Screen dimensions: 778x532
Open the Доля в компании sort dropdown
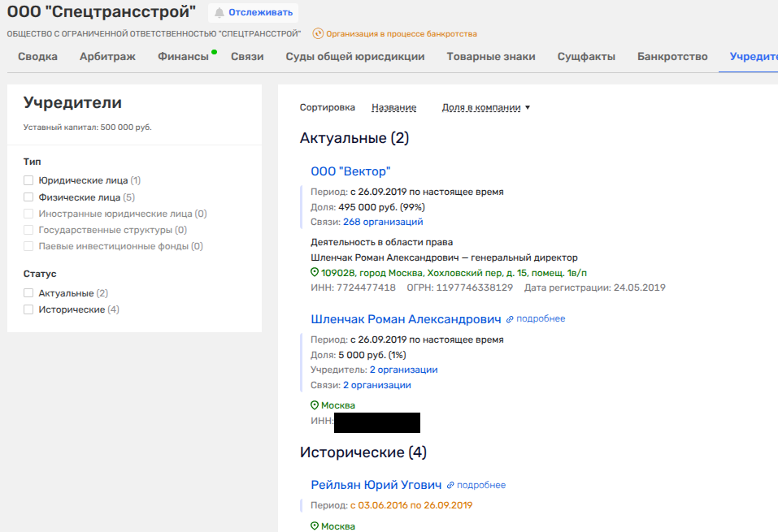tap(485, 107)
